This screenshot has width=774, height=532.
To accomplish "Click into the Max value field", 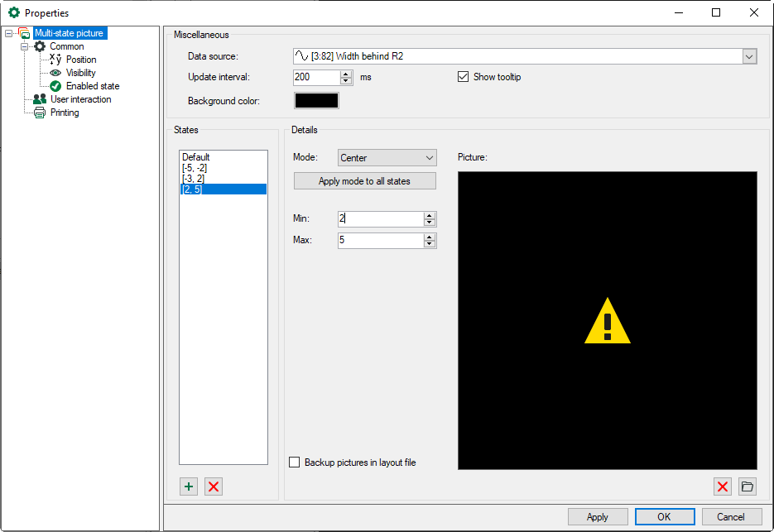I will [381, 240].
